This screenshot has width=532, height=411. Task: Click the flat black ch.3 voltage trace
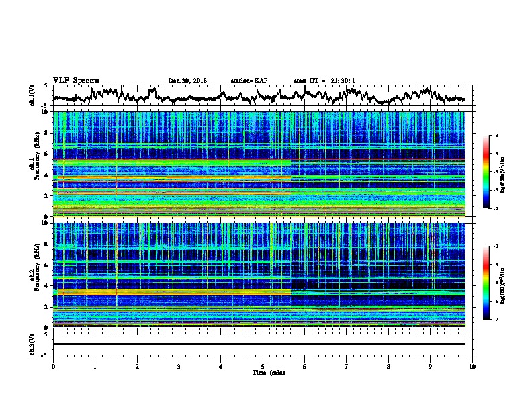click(259, 344)
